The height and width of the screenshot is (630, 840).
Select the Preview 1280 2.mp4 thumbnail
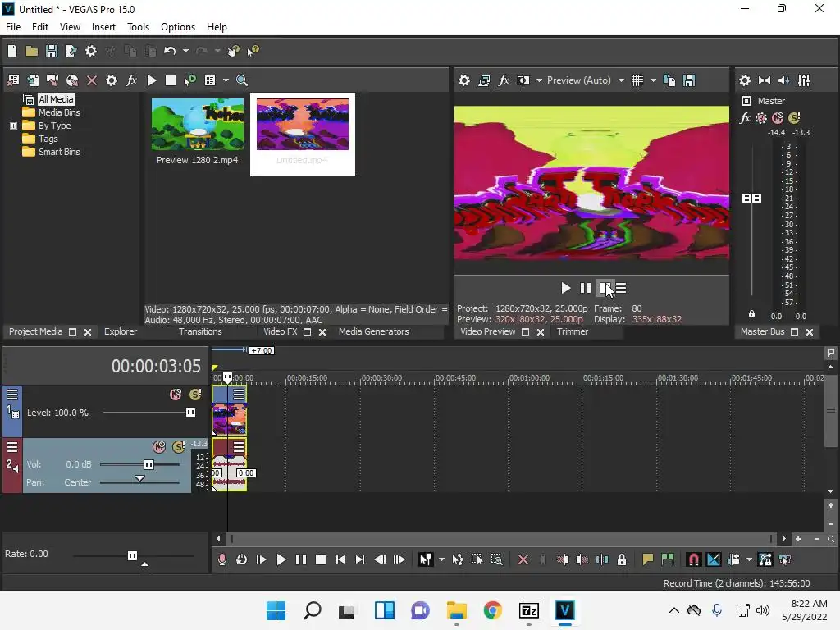(x=197, y=125)
